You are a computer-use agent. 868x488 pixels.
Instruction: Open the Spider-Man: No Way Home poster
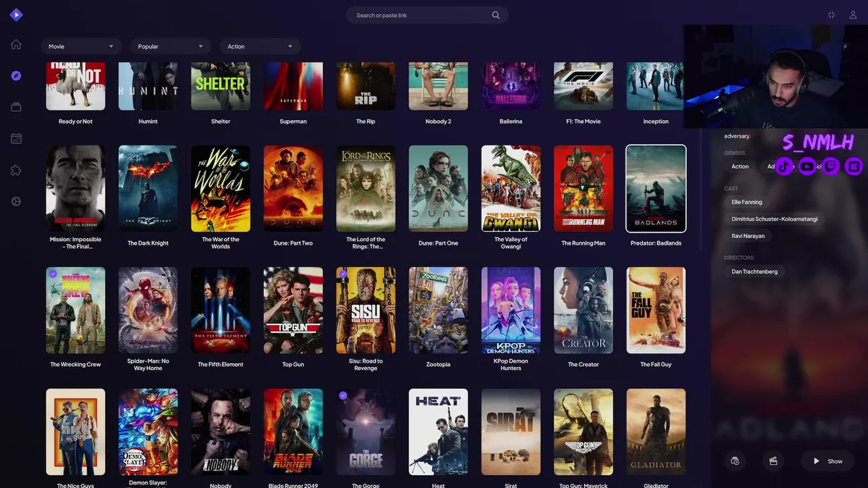(148, 310)
